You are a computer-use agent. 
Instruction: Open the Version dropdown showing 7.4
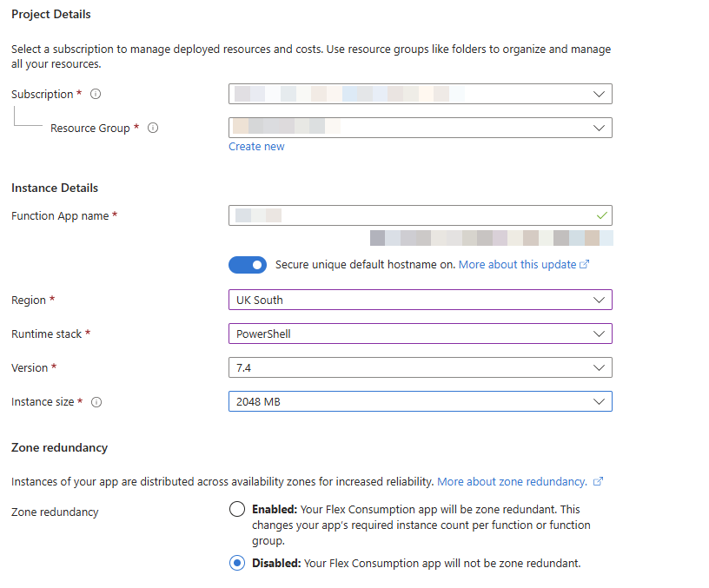tap(420, 367)
